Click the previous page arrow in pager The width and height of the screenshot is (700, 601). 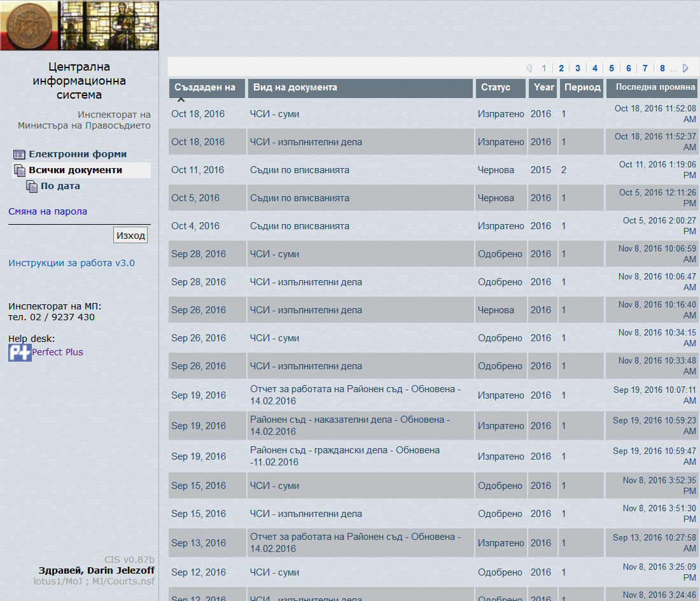tap(529, 68)
